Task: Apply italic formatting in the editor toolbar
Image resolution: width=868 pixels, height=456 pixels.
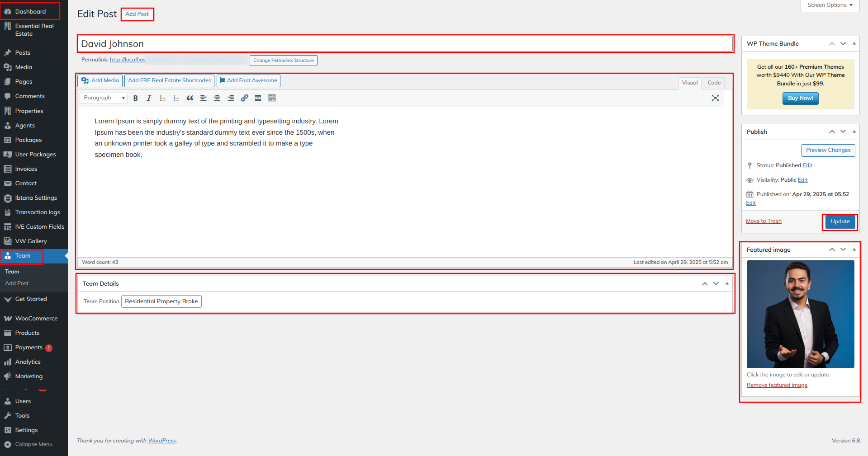Action: tap(149, 98)
